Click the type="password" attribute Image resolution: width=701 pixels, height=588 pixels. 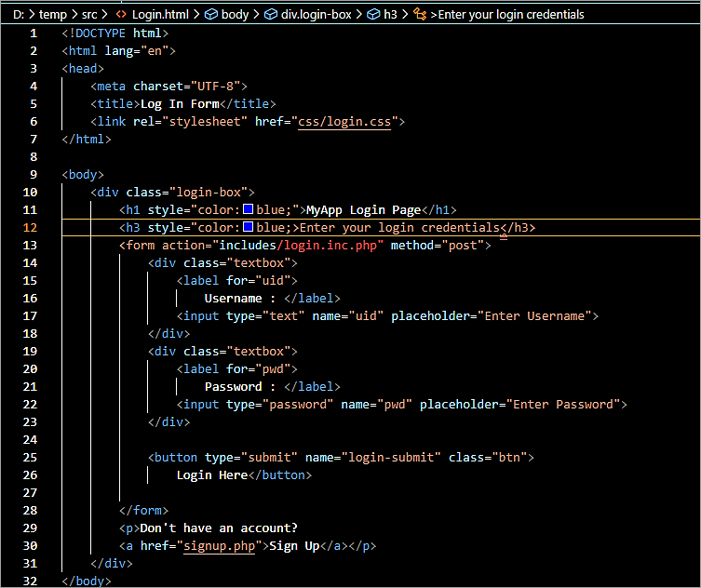tap(280, 405)
